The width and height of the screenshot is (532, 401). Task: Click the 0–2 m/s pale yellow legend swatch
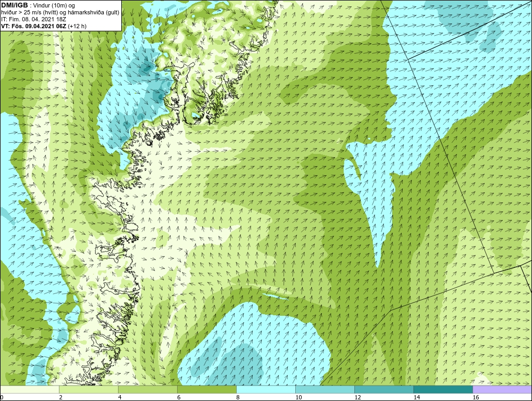pos(29,389)
